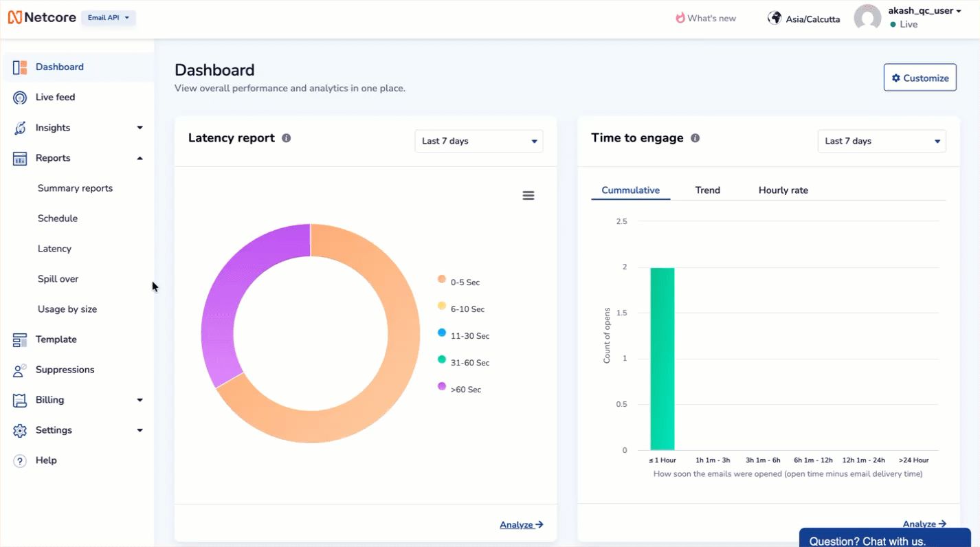The width and height of the screenshot is (980, 547).
Task: Click Analyze link under Time to engage
Action: pyautogui.click(x=924, y=524)
